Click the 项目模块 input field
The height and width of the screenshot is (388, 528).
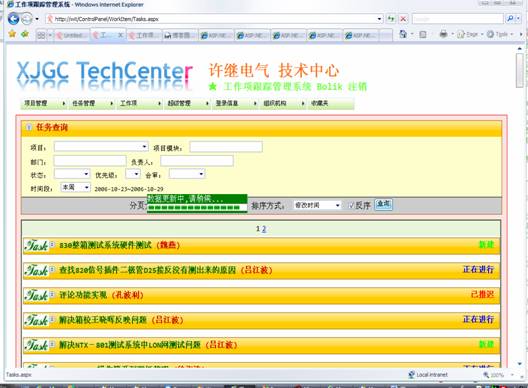point(226,147)
